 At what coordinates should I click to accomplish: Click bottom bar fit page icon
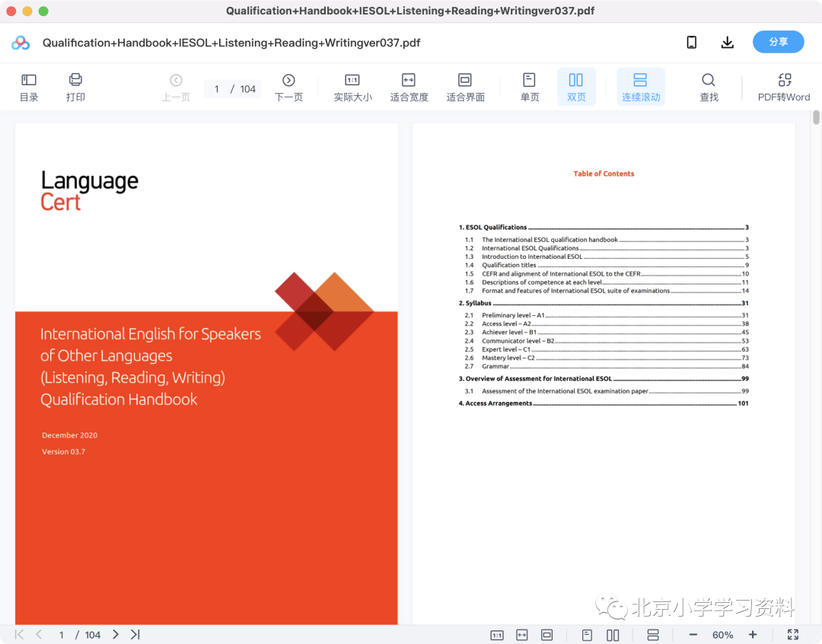click(546, 635)
